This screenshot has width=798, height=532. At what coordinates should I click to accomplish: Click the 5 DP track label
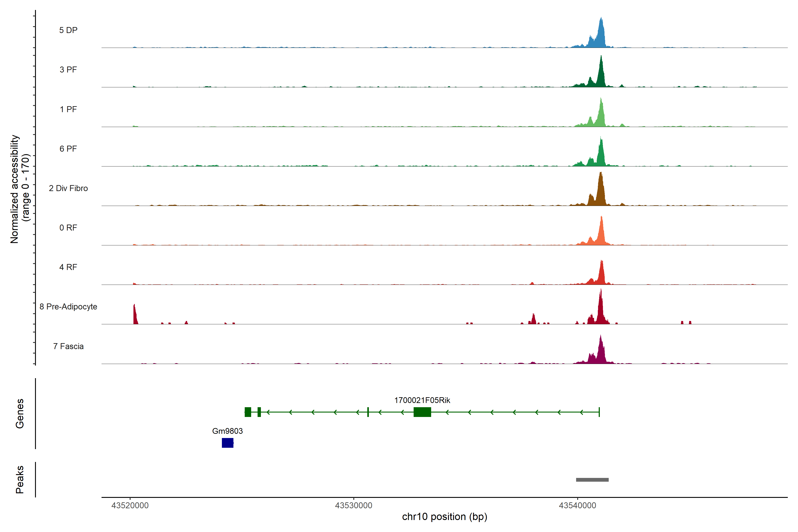tap(68, 30)
